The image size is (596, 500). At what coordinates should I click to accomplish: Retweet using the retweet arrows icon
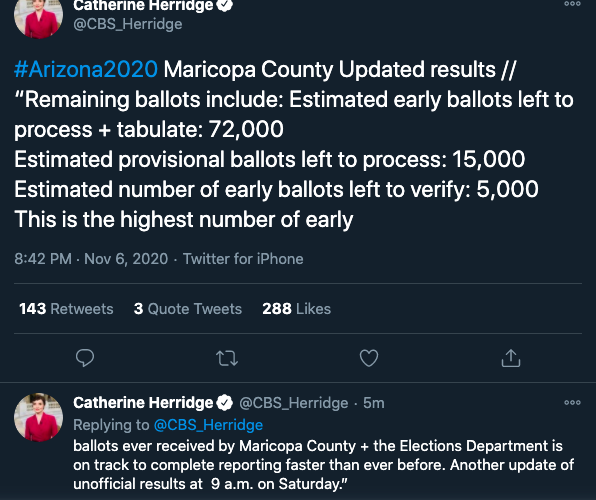tap(227, 358)
